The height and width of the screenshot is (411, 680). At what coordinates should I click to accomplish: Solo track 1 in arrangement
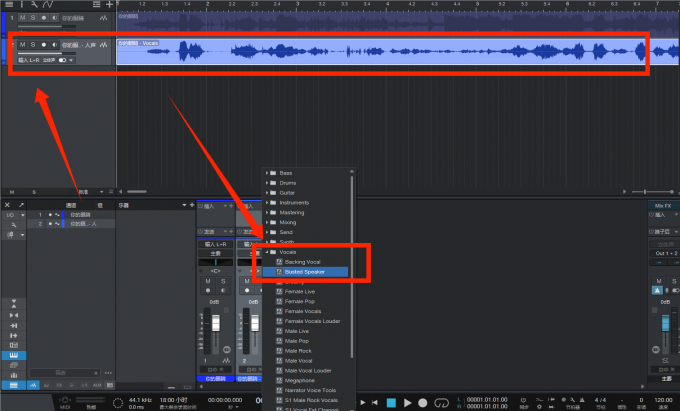33,18
